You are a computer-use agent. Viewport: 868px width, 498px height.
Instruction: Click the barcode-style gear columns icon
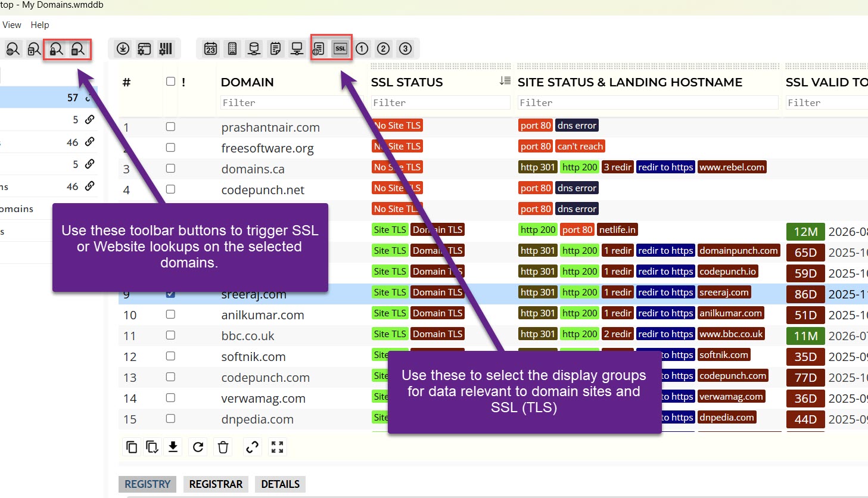166,49
